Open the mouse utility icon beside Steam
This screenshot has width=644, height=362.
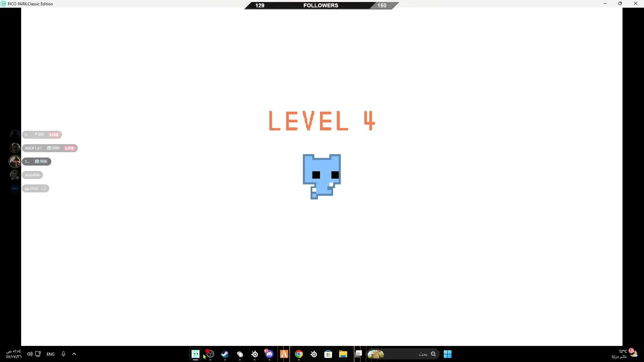[x=240, y=354]
